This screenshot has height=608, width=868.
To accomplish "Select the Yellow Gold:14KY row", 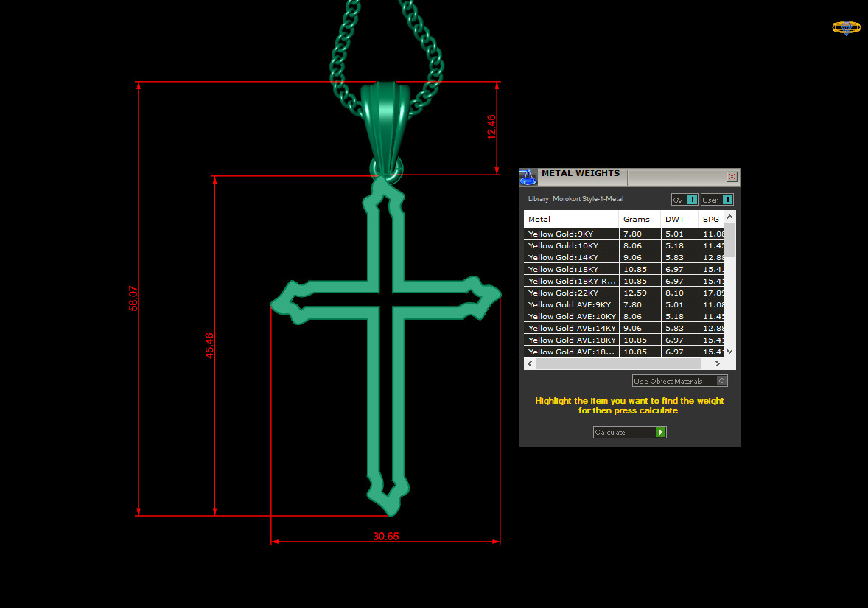I will pos(624,257).
